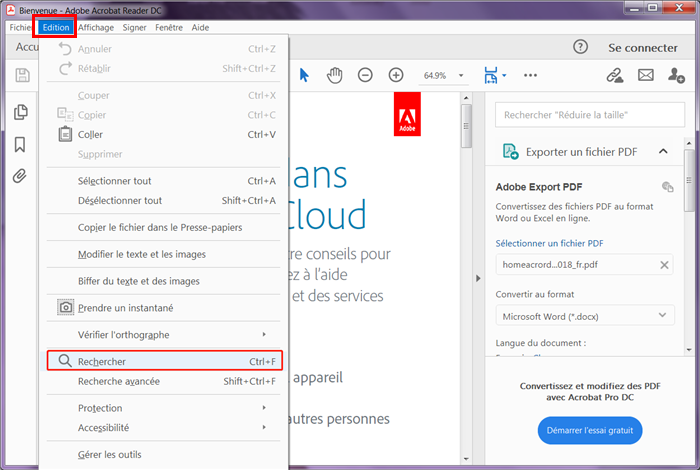Open the Edition menu

click(x=56, y=27)
